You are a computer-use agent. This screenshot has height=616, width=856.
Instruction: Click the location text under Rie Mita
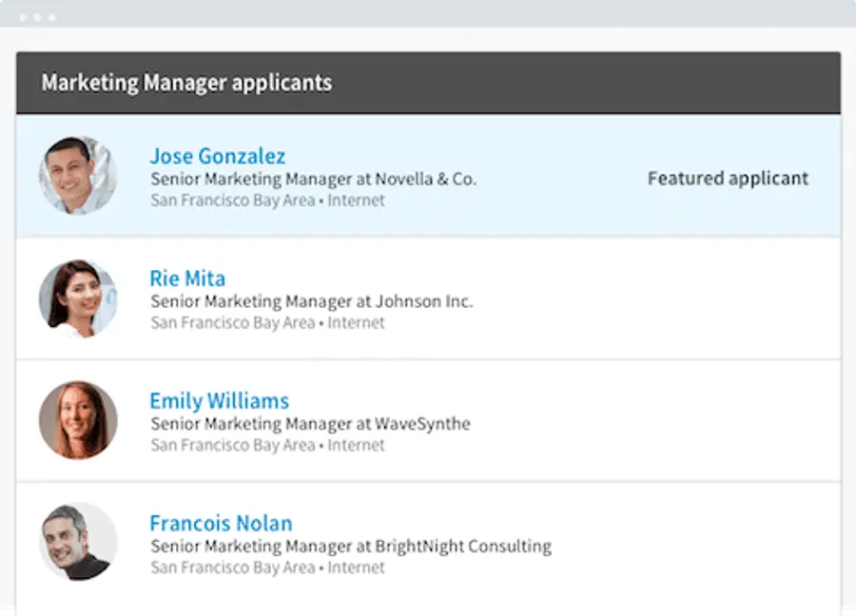(267, 323)
